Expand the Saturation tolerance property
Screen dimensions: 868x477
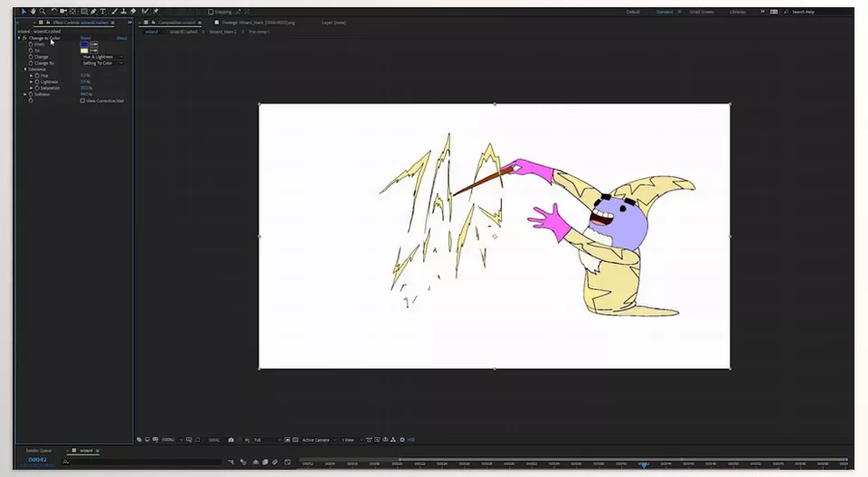pyautogui.click(x=31, y=88)
